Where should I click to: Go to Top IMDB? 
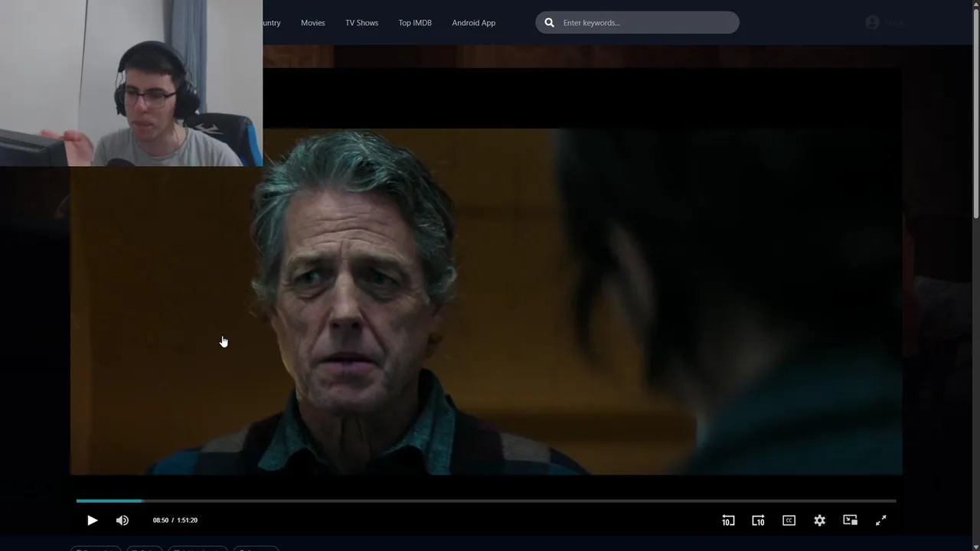(x=415, y=23)
